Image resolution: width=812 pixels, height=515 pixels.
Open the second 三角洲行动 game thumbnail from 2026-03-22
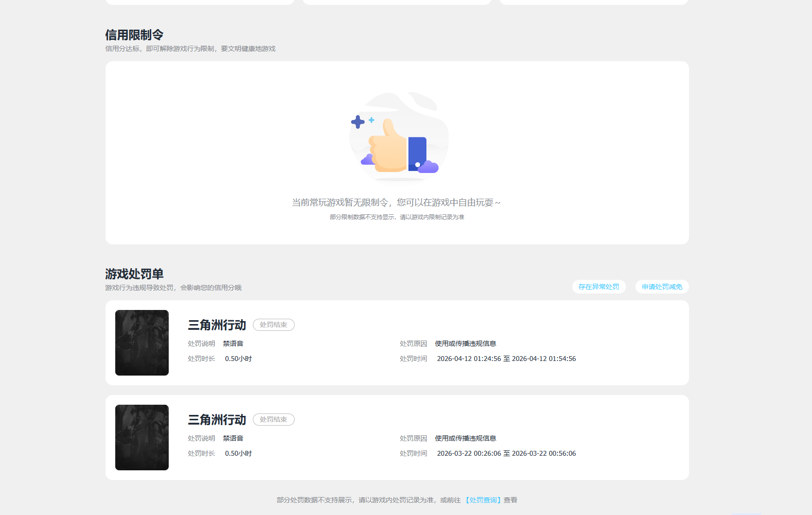142,437
